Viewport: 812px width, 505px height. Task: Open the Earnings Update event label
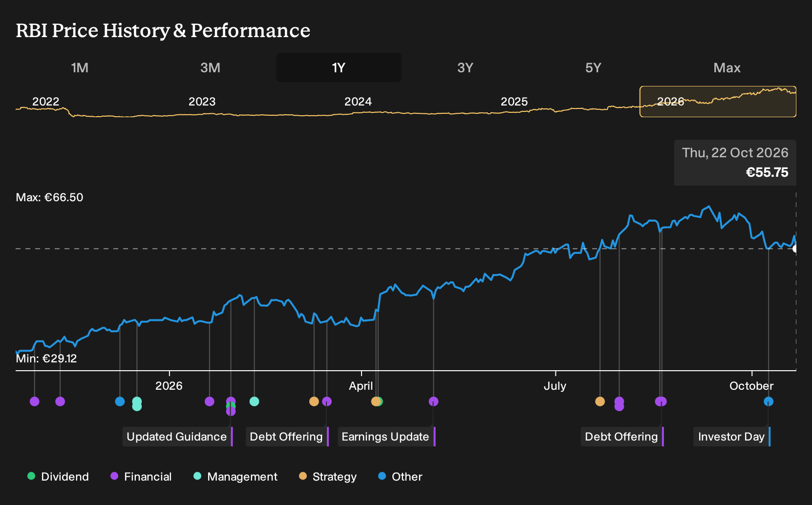click(x=386, y=437)
